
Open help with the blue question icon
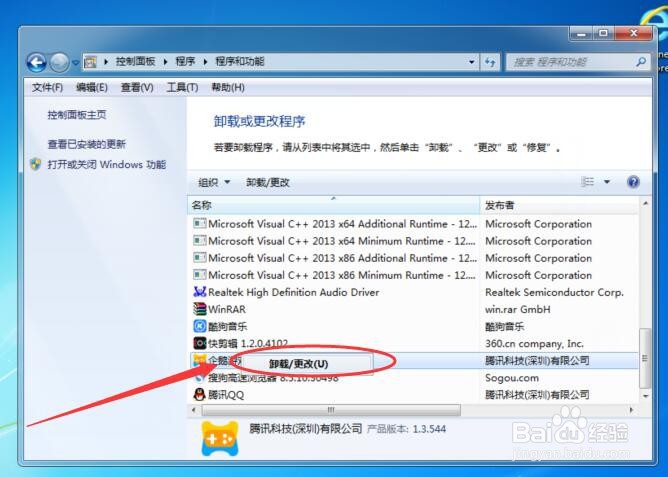tap(633, 182)
